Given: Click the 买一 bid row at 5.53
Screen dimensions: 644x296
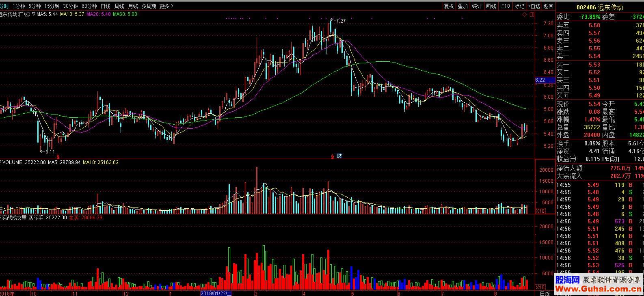Looking at the screenshot, I should pyautogui.click(x=600, y=65).
